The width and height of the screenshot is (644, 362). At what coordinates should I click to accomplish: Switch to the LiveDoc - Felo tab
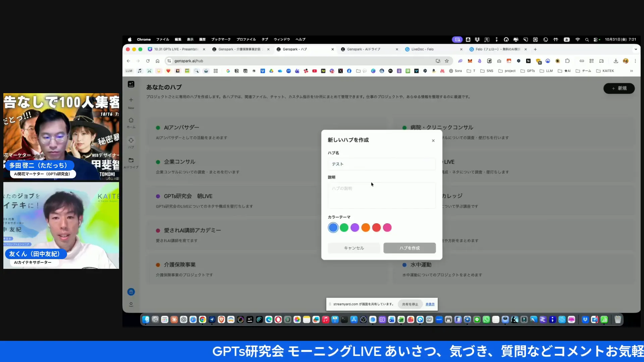423,49
